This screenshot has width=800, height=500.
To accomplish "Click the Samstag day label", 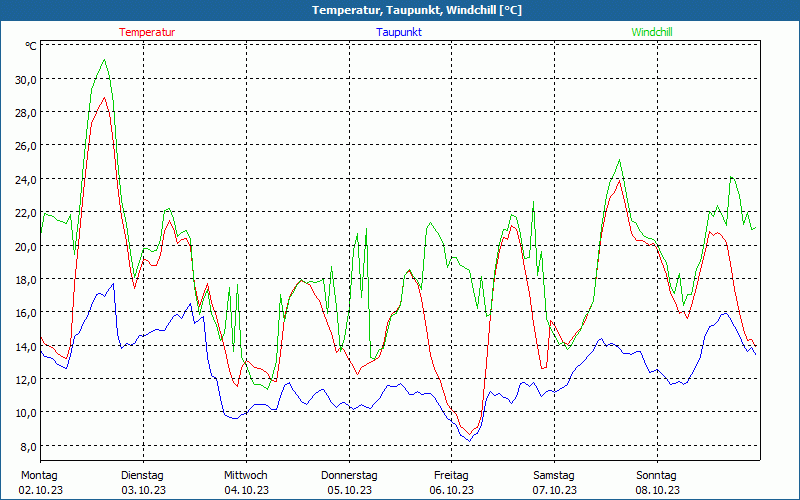I will (554, 476).
